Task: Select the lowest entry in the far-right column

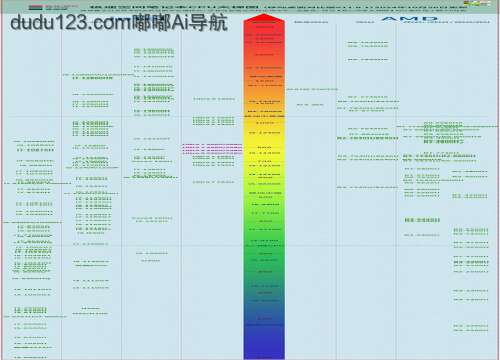Action: pyautogui.click(x=470, y=328)
